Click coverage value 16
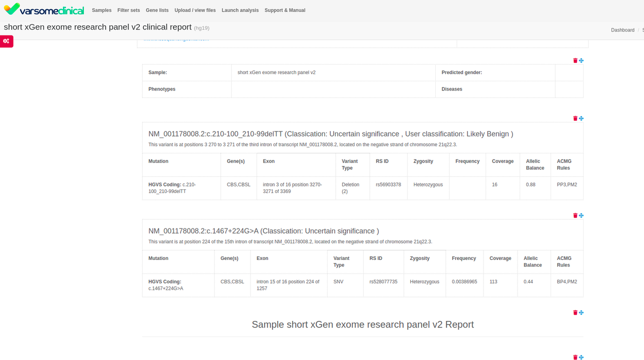 pyautogui.click(x=495, y=185)
